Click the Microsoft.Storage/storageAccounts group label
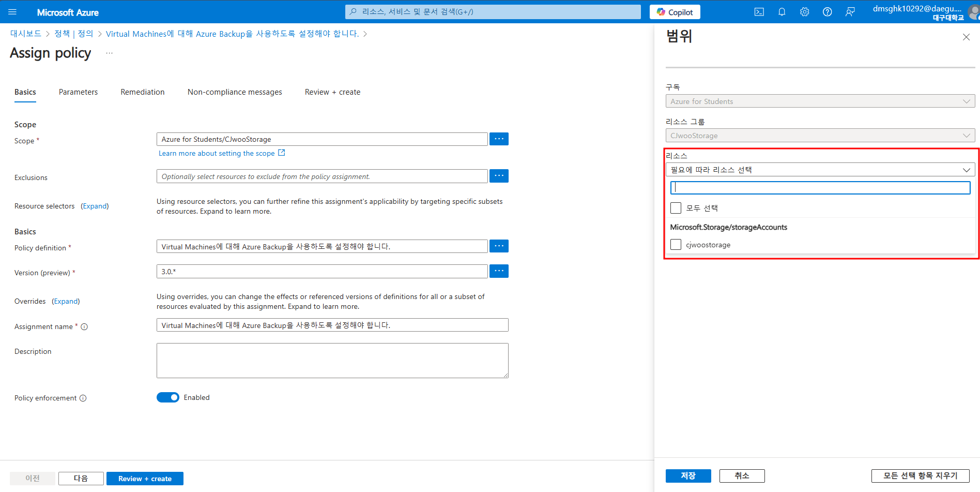Viewport: 980px width, 492px height. point(728,227)
